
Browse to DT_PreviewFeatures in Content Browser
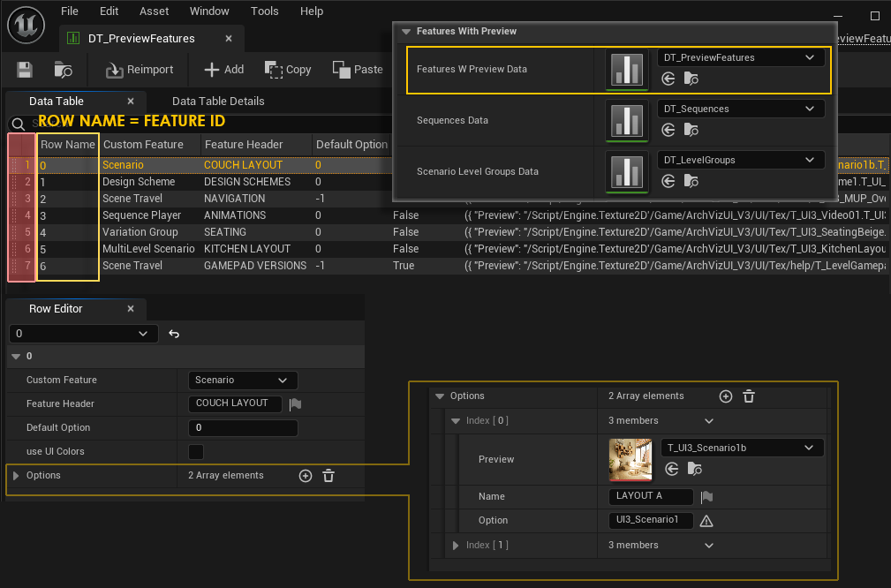[691, 79]
